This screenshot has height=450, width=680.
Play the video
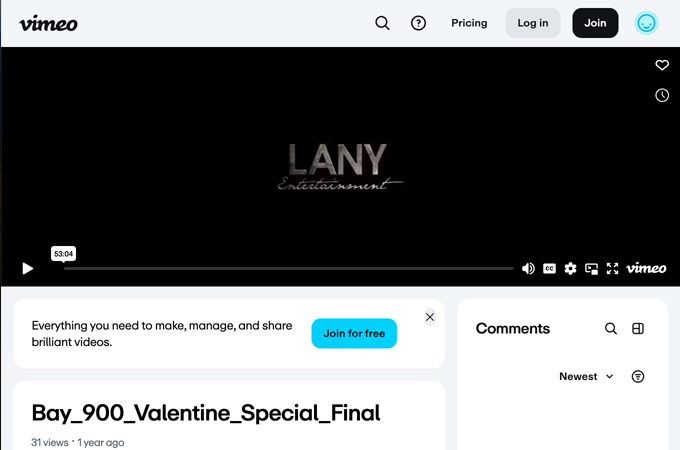[x=28, y=268]
